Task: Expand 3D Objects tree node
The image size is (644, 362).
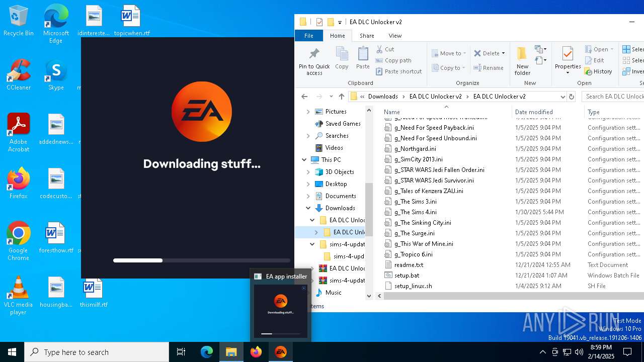Action: click(308, 172)
